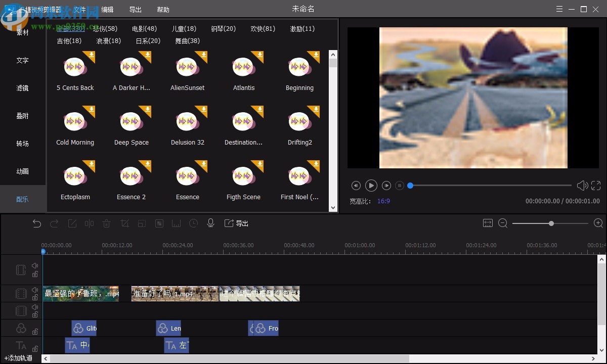Switch to the 钢琴(20) music category

[x=223, y=29]
